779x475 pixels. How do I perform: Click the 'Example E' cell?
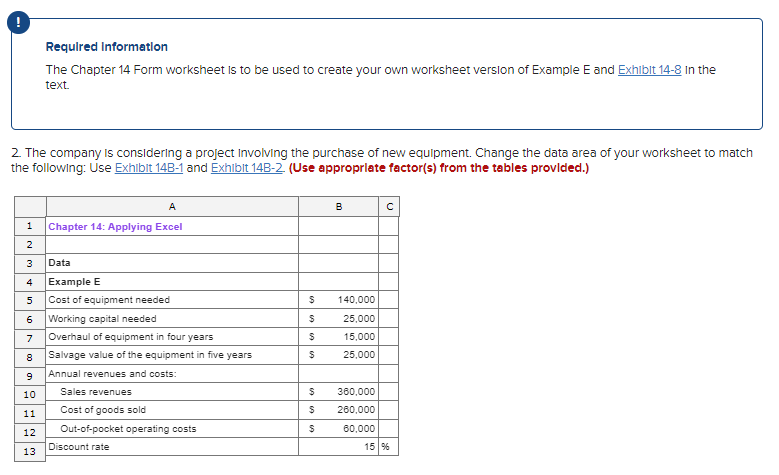(x=172, y=282)
